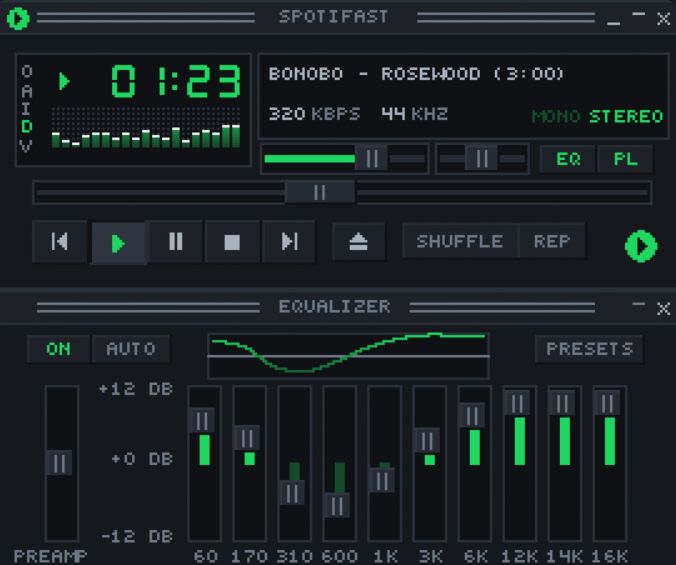This screenshot has width=676, height=565.
Task: Click the A always-on-top letter in clutterbar
Action: coord(26,91)
